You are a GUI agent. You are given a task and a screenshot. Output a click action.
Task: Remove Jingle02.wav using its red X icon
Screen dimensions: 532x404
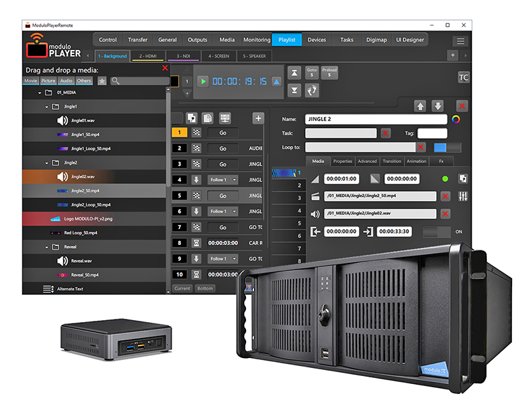click(x=445, y=214)
